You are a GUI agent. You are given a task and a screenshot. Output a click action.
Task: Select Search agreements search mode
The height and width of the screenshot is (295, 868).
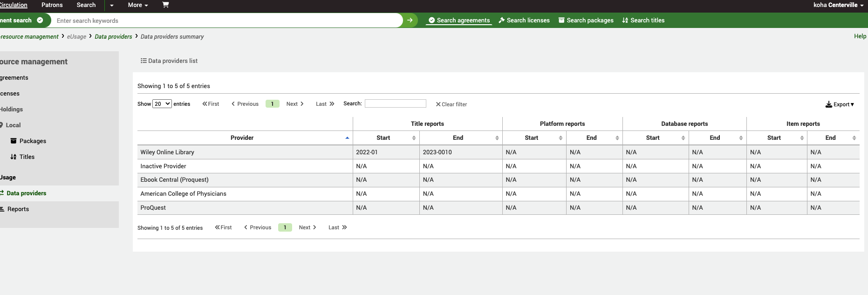coord(459,21)
